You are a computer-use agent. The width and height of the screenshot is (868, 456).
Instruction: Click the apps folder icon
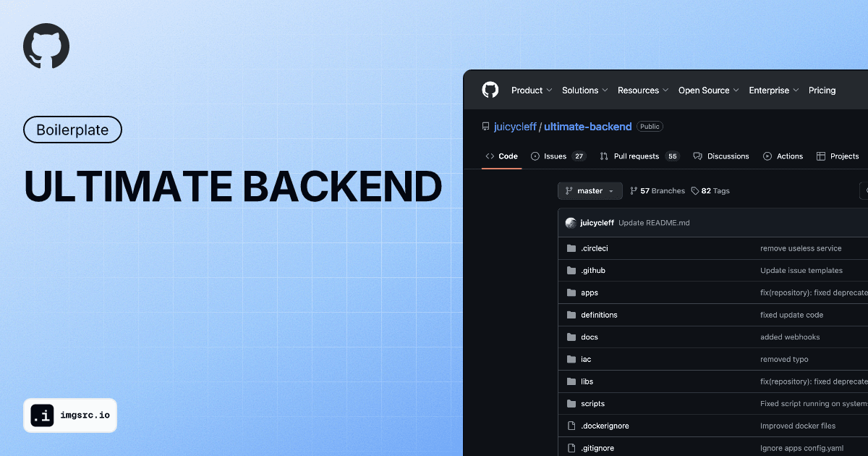[x=571, y=293]
